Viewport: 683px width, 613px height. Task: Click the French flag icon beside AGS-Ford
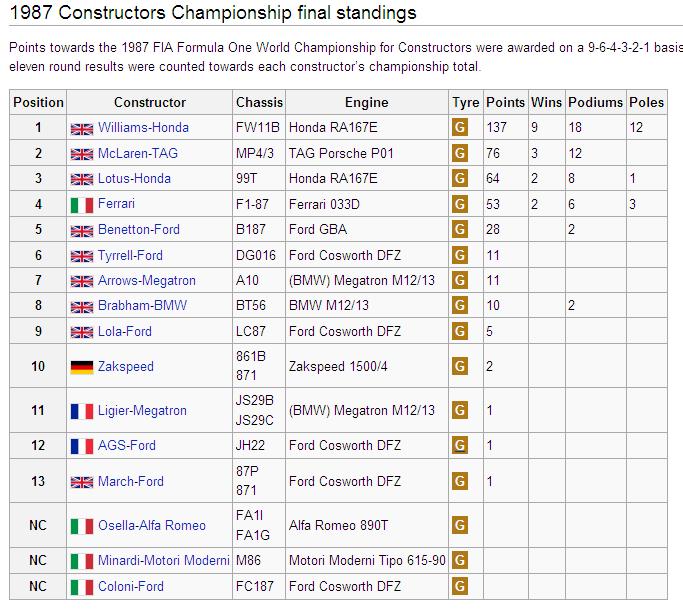coord(81,446)
